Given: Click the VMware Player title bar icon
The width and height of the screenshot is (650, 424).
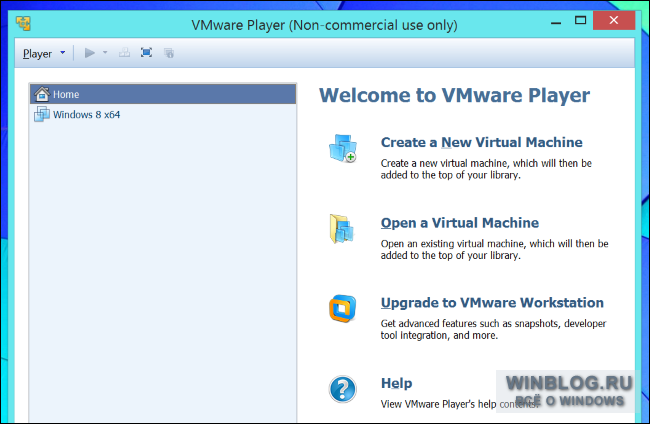Looking at the screenshot, I should tap(23, 24).
